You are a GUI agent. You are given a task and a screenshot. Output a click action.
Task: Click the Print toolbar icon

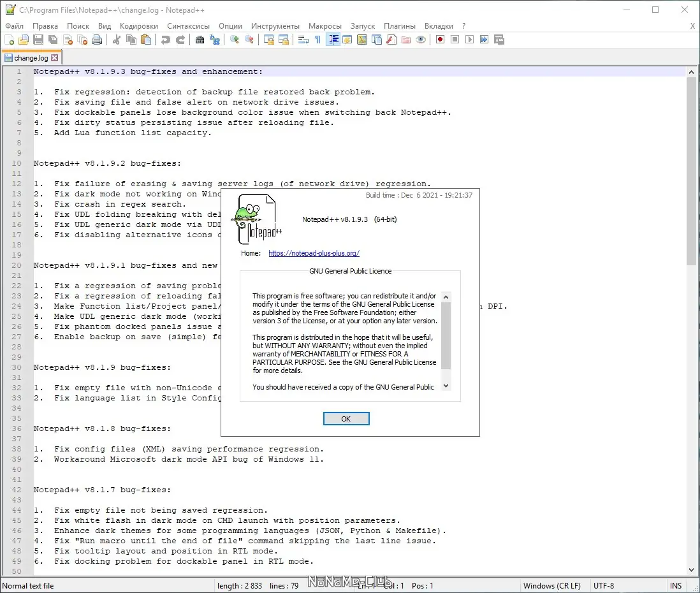coord(97,40)
